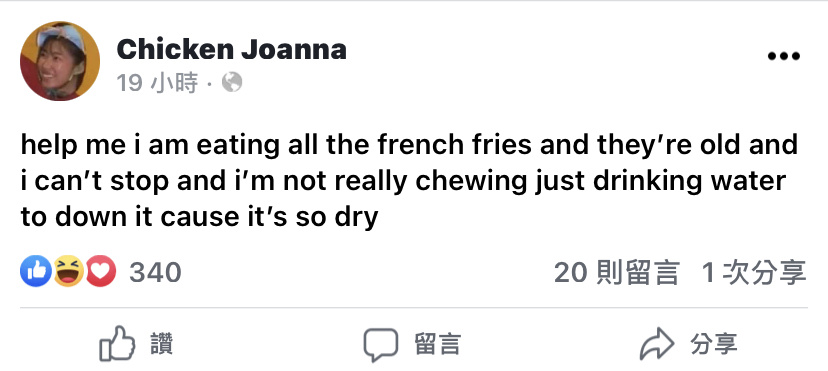This screenshot has width=828, height=371.
Task: Select the 讚 like label
Action: (162, 344)
